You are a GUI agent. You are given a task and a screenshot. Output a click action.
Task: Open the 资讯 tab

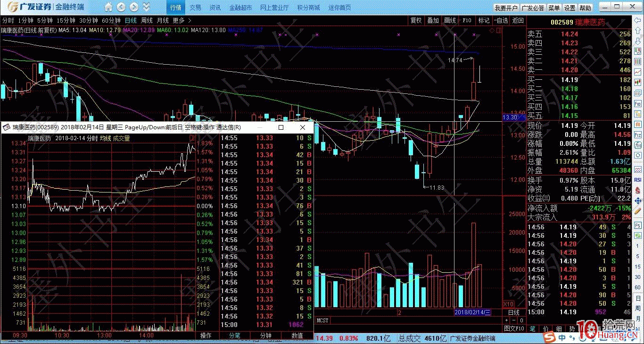coord(215,8)
